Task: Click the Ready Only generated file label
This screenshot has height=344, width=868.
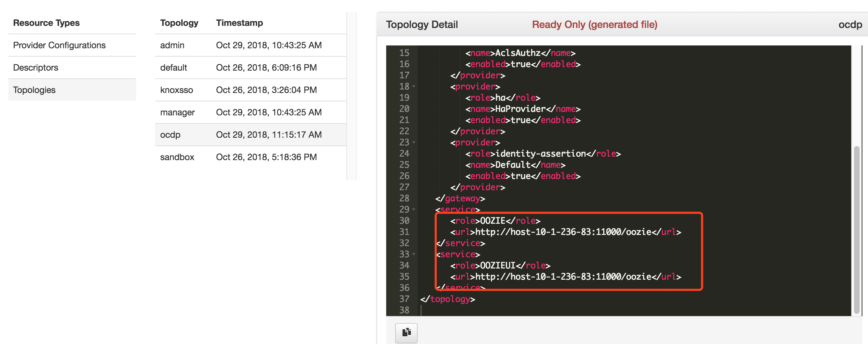Action: coord(595,24)
